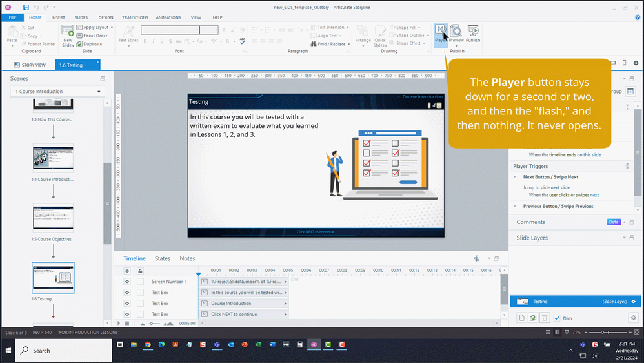The height and width of the screenshot is (363, 644).
Task: Click the Save icon in the title bar
Action: [x=26, y=7]
